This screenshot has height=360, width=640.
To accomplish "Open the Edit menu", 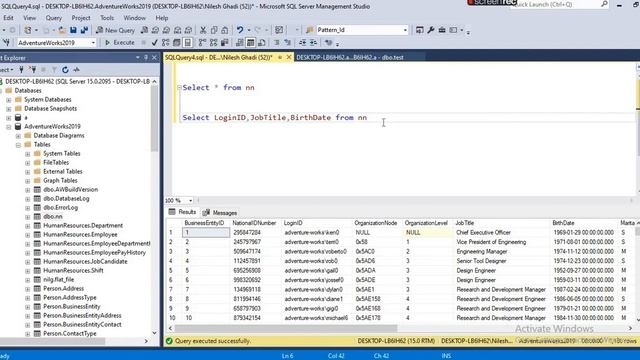I will (8, 18).
